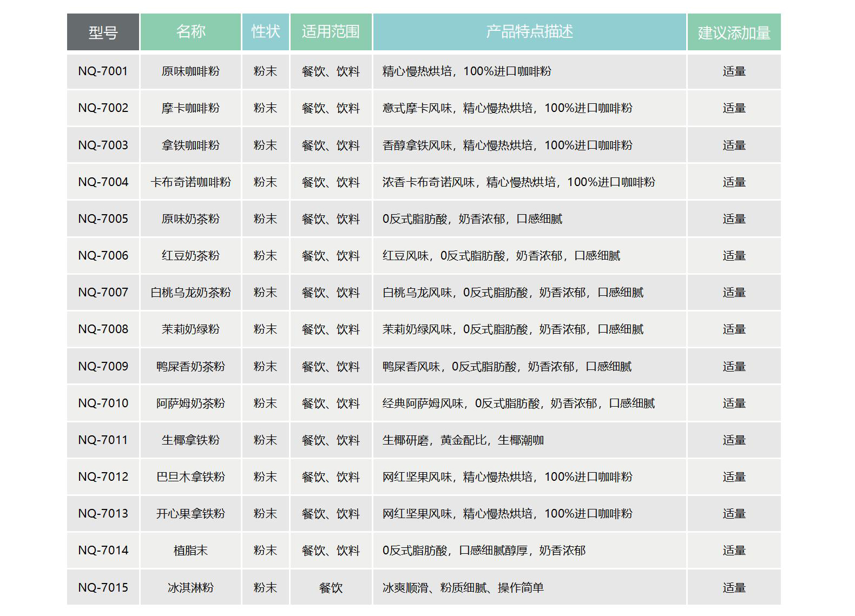Select model cell NQ-7003

pyautogui.click(x=103, y=145)
